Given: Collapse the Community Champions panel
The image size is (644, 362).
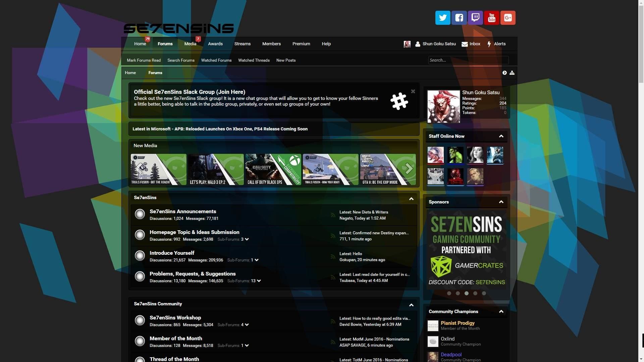Looking at the screenshot, I should click(501, 311).
